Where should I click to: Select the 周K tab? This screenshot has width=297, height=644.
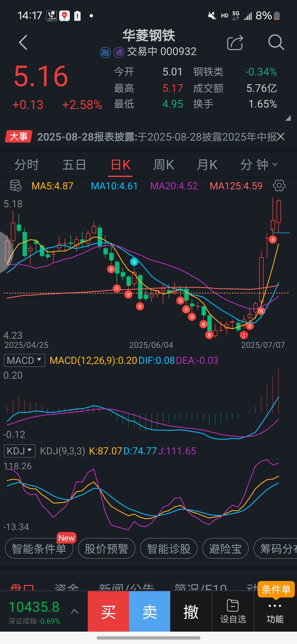(164, 165)
